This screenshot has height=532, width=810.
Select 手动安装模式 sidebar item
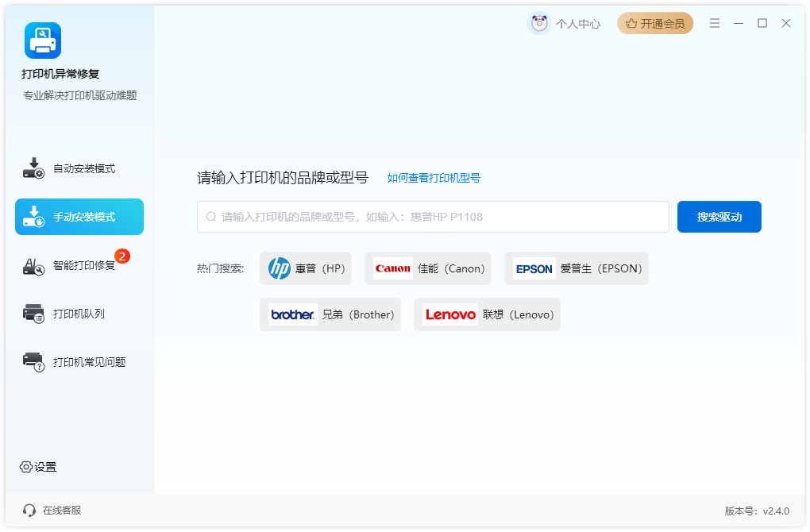79,217
